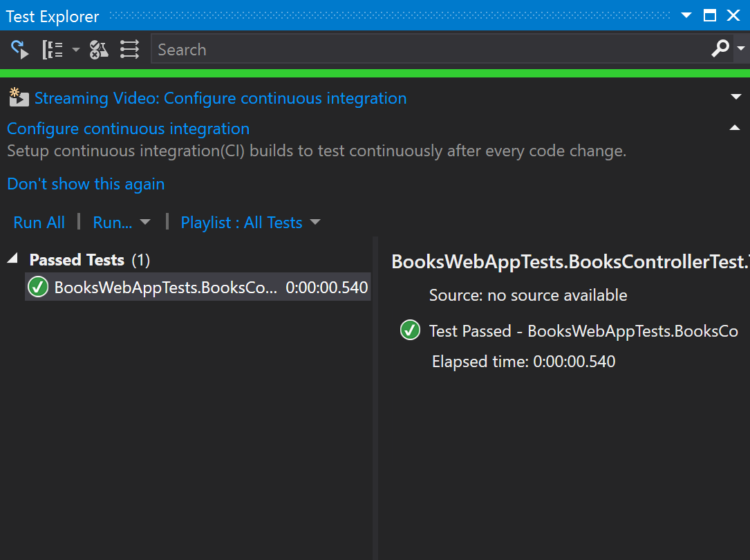Image resolution: width=750 pixels, height=560 pixels.
Task: Click the streaming video icon
Action: click(19, 97)
